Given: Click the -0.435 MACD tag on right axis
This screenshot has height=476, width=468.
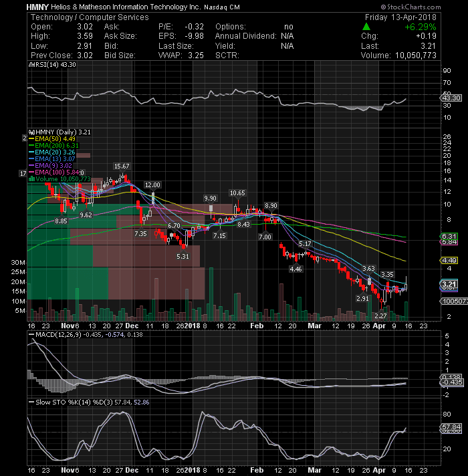Looking at the screenshot, I should click(x=451, y=382).
